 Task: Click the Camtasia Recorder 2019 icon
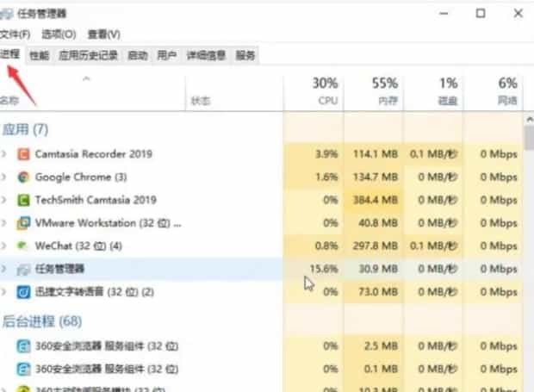pos(23,154)
